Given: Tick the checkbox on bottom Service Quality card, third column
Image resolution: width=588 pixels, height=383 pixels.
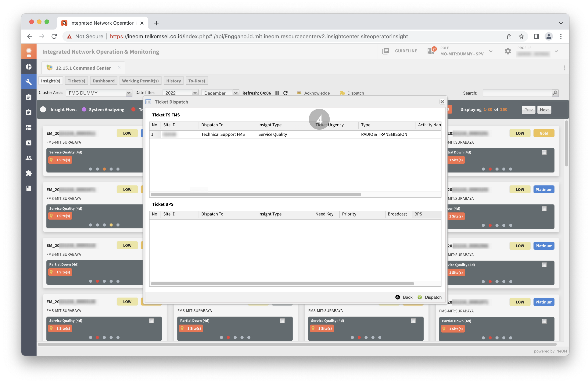Looking at the screenshot, I should click(x=413, y=321).
